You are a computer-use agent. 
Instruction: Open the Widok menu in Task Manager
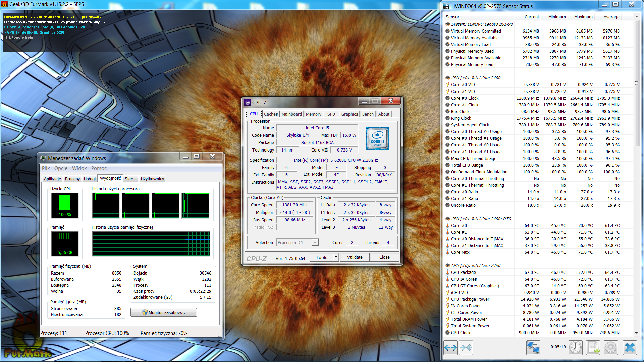tap(79, 168)
